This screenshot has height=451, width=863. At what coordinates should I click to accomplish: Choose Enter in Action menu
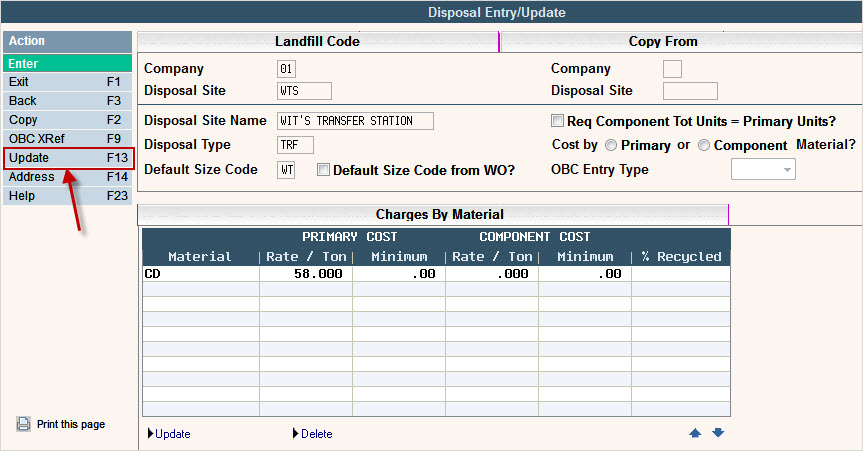[x=68, y=63]
